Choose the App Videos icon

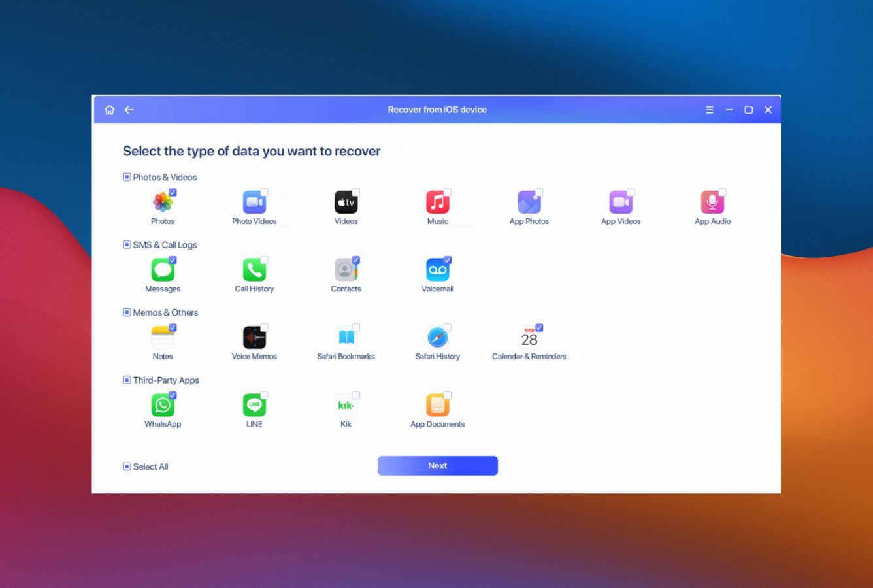click(x=620, y=203)
